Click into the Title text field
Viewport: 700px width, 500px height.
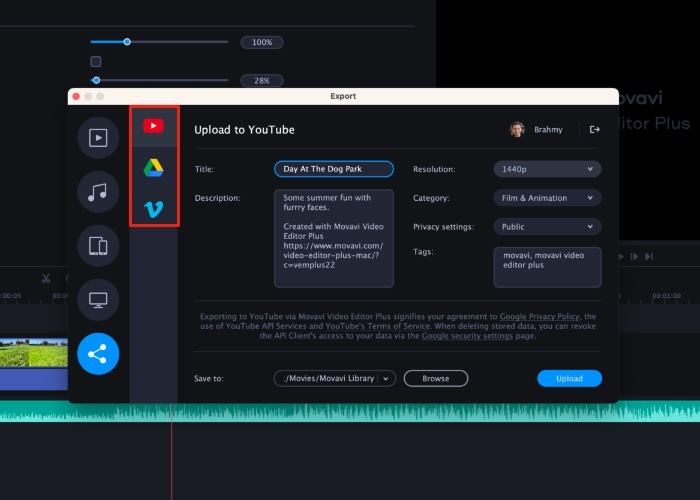tap(333, 169)
